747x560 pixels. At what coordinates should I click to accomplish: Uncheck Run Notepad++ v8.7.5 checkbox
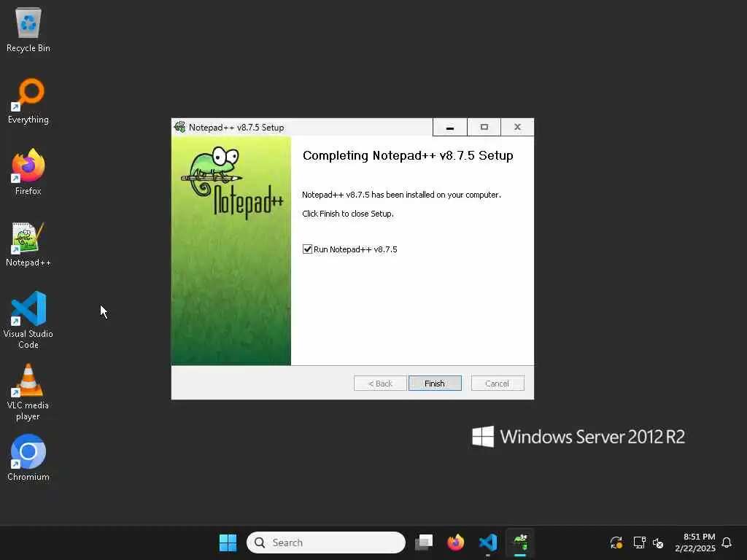point(307,249)
